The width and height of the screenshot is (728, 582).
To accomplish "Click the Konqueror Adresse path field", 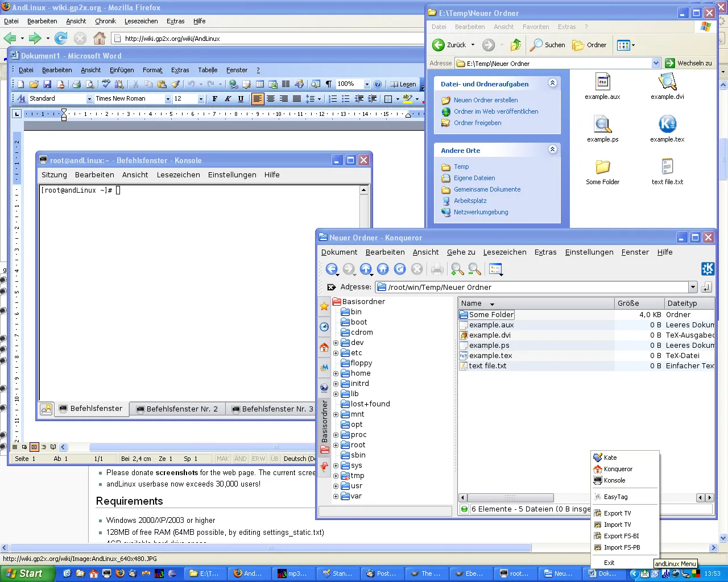I will (535, 288).
